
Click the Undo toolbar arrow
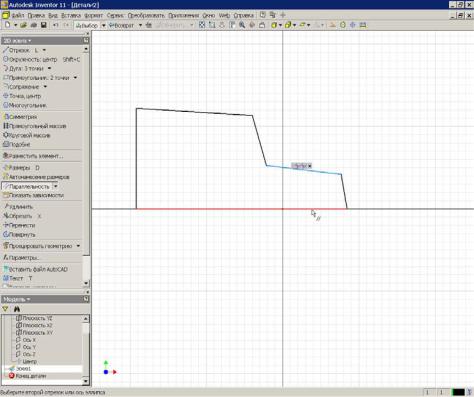click(55, 25)
